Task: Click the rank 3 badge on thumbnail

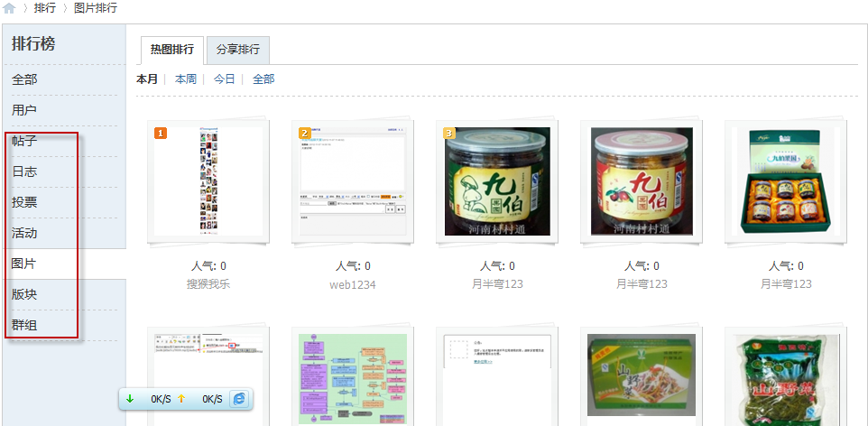Action: tap(449, 134)
